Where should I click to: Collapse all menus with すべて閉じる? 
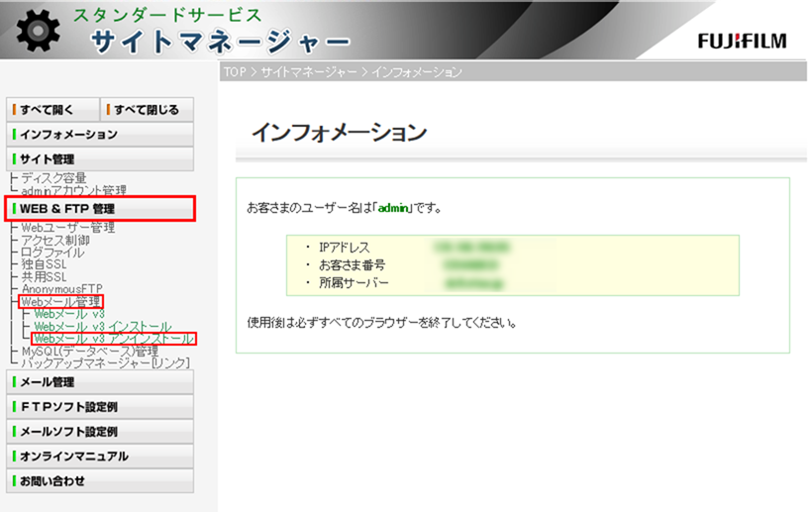tap(148, 110)
